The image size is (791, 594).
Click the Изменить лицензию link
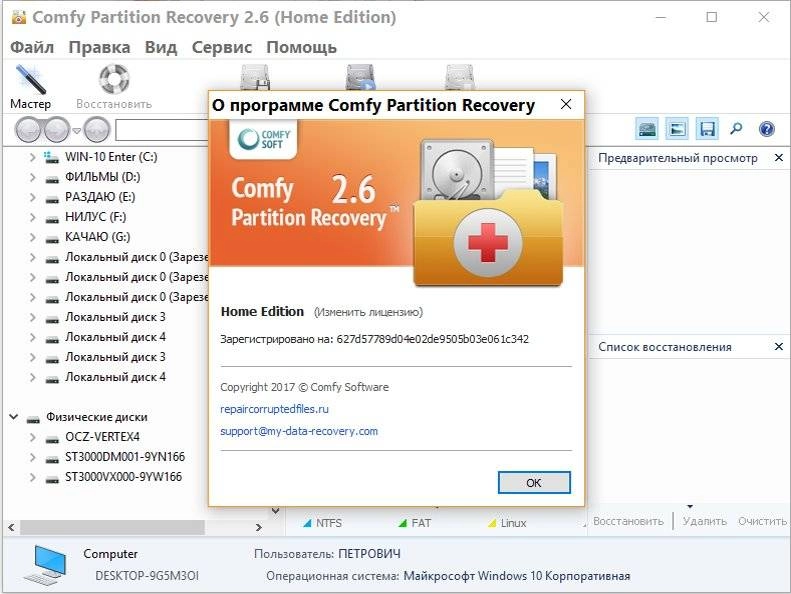coord(368,312)
